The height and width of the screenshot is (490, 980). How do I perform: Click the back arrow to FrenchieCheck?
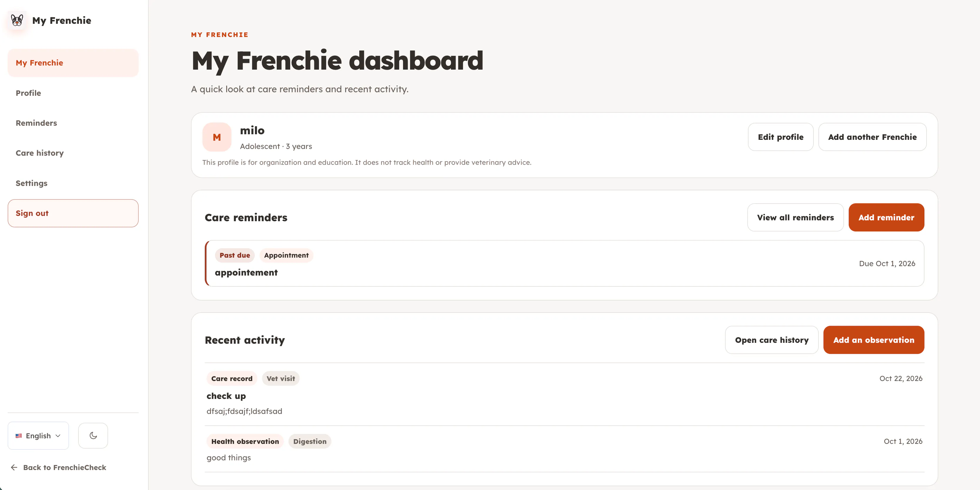(14, 468)
